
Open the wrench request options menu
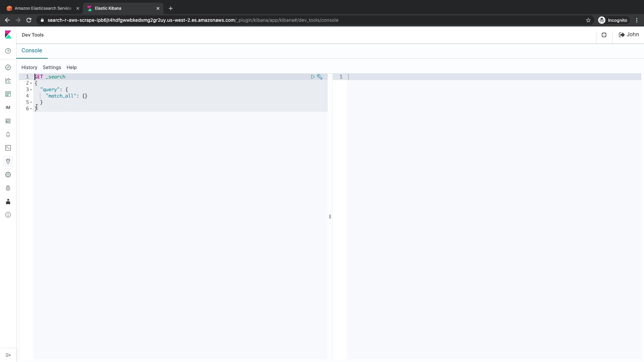(x=320, y=77)
